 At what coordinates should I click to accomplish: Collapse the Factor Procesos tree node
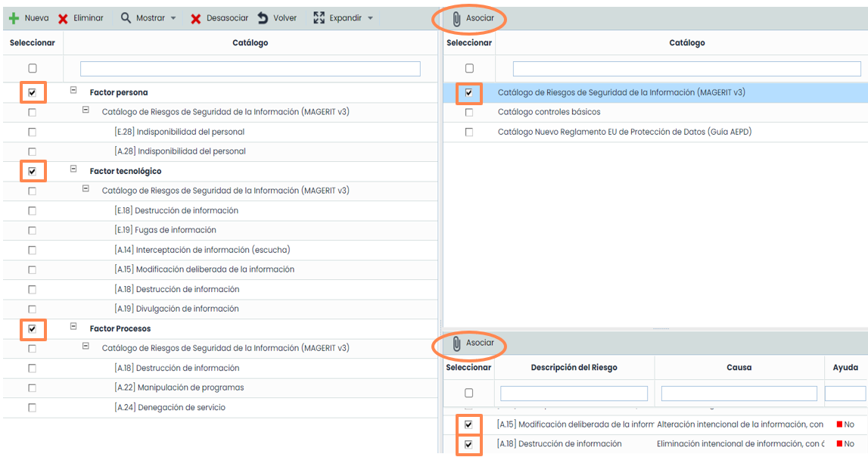click(73, 328)
